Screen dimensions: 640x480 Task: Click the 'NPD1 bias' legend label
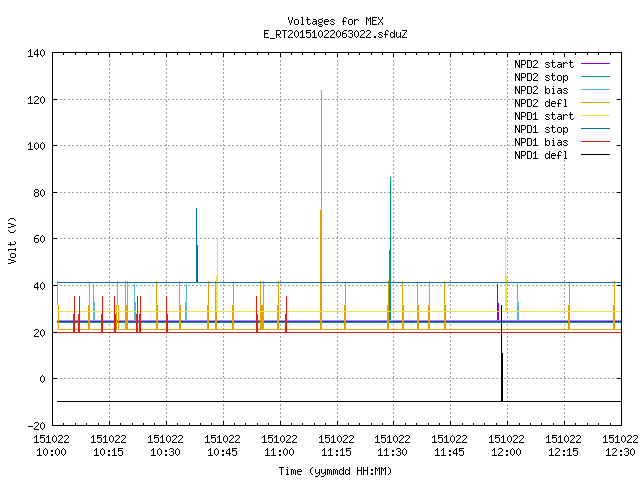(x=541, y=142)
